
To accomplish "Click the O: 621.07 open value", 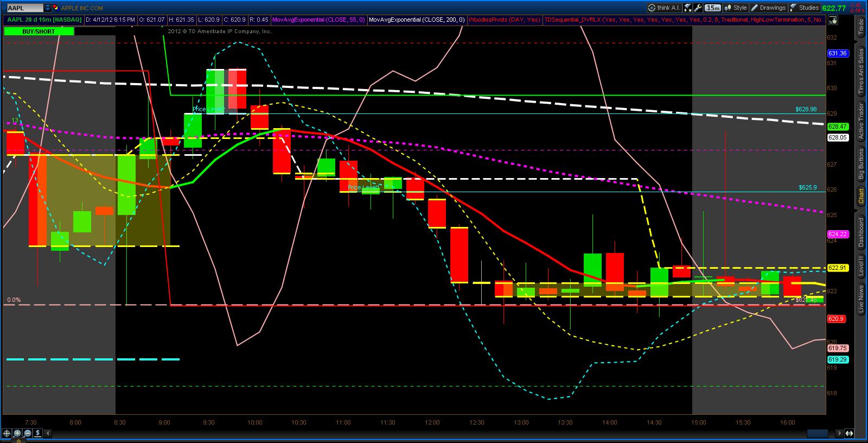I will (x=152, y=20).
